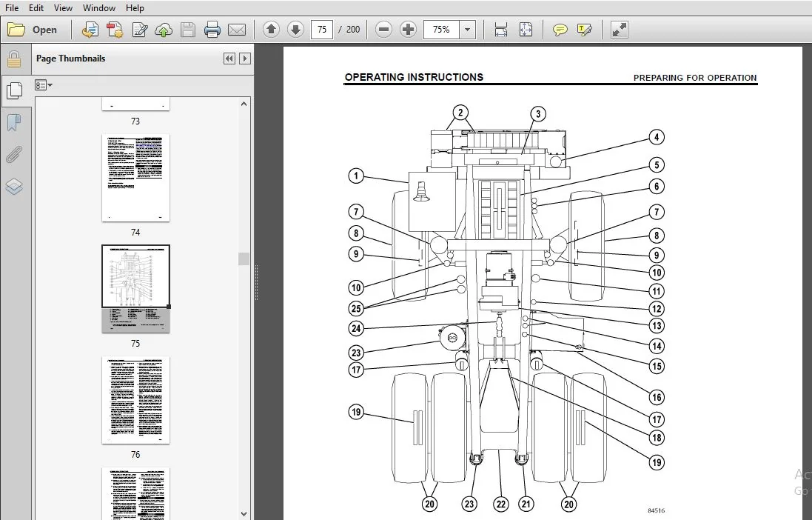The height and width of the screenshot is (520, 812).
Task: Click the Open folder button
Action: click(32, 30)
